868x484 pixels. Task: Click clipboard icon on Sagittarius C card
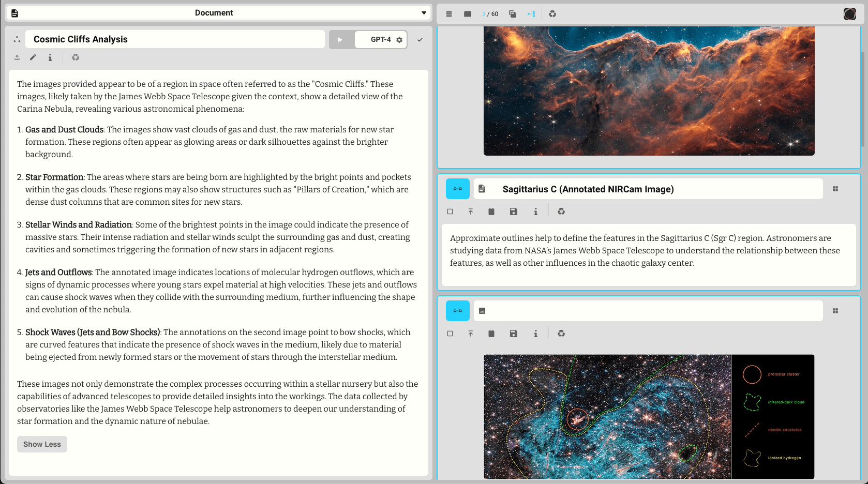click(x=491, y=211)
